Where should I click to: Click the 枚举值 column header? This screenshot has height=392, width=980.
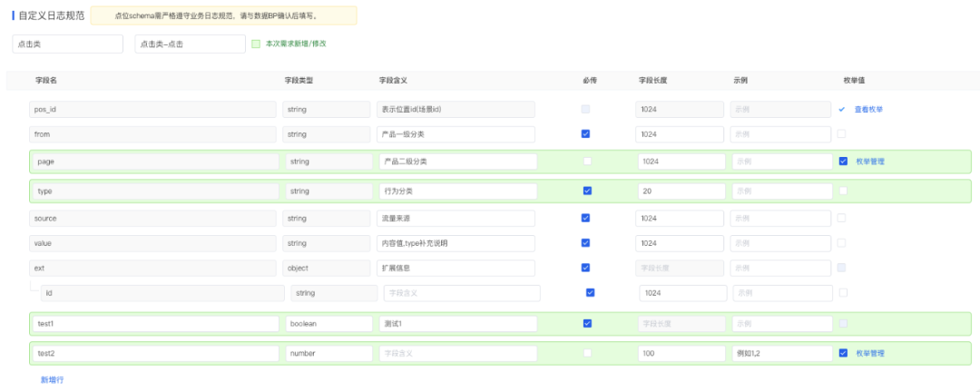pyautogui.click(x=853, y=80)
